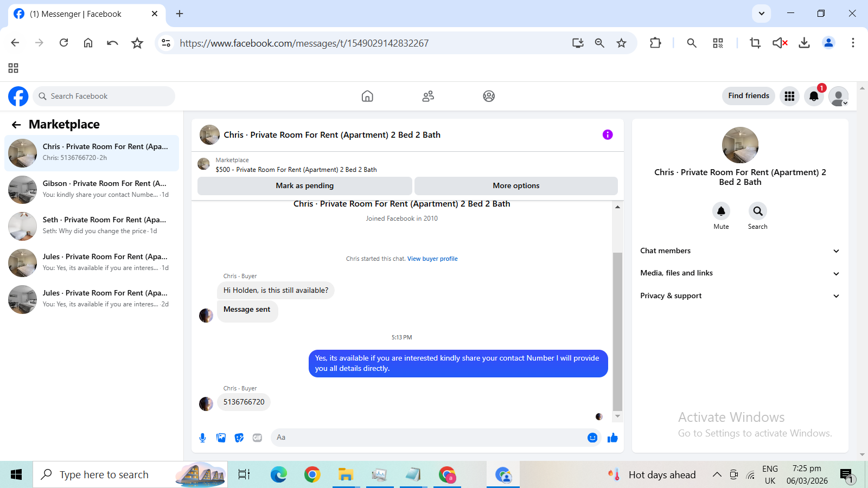Open emoji picker in message box
Viewport: 868px width, 488px height.
coord(592,438)
